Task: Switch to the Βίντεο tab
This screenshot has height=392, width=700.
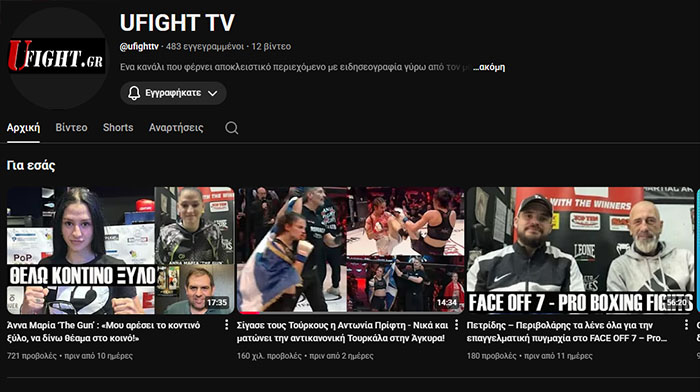Action: tap(71, 128)
